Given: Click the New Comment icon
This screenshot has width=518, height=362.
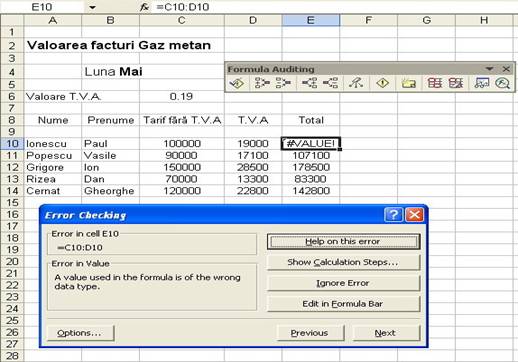Looking at the screenshot, I should point(408,83).
